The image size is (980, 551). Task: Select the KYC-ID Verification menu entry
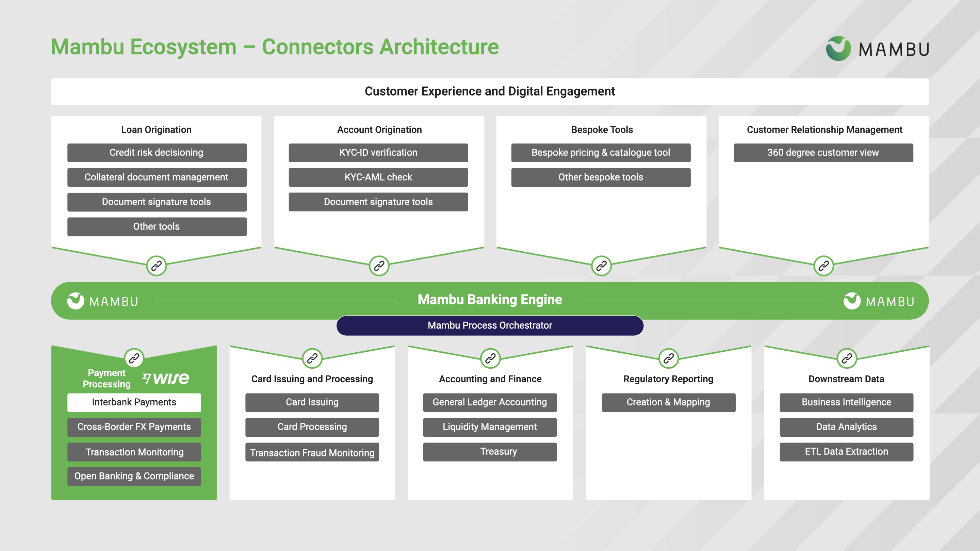(x=378, y=151)
